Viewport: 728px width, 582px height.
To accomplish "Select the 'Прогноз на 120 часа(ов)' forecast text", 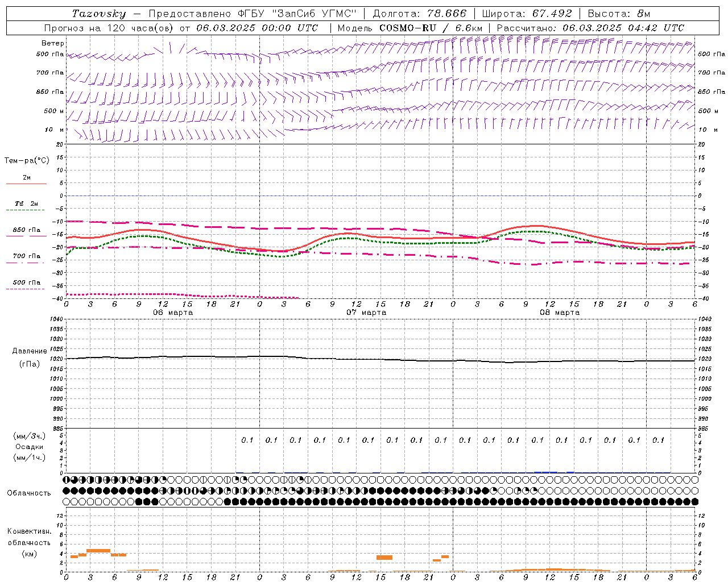I will (109, 28).
